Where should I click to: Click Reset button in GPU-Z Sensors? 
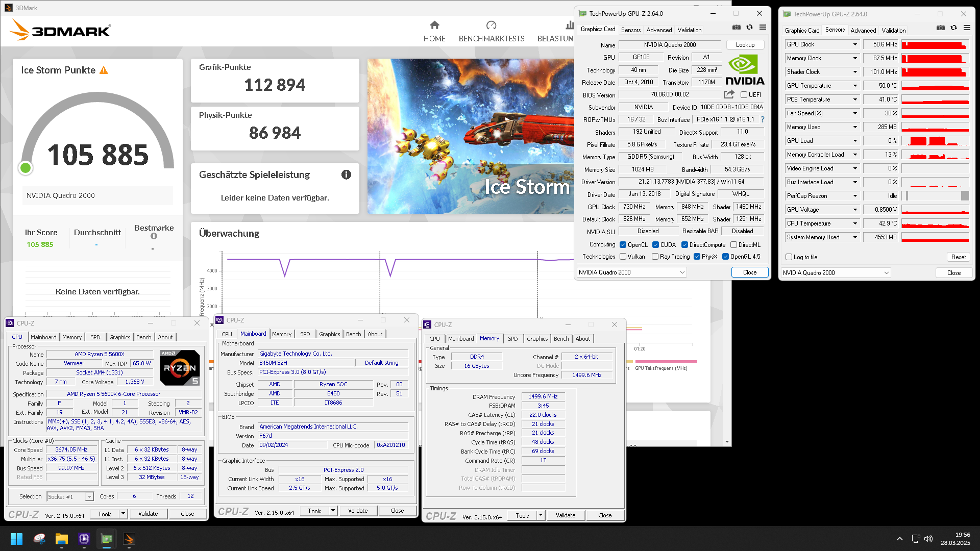pos(958,257)
